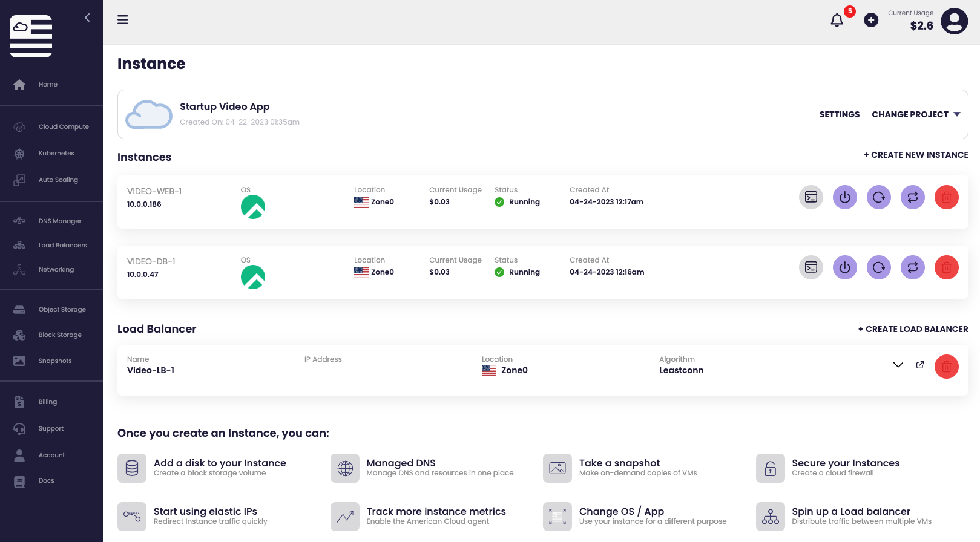980x542 pixels.
Task: Open console for VIDEO-WEB-1 instance
Action: (x=811, y=197)
